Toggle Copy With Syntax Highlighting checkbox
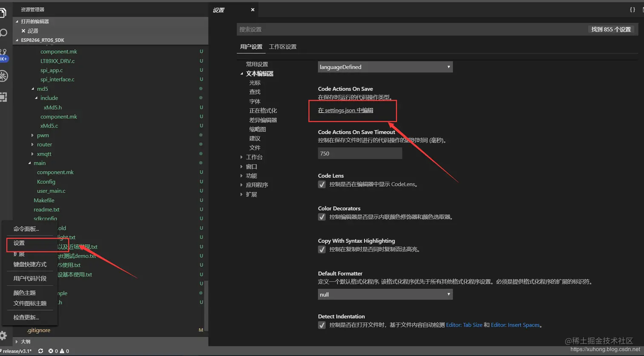 click(322, 249)
